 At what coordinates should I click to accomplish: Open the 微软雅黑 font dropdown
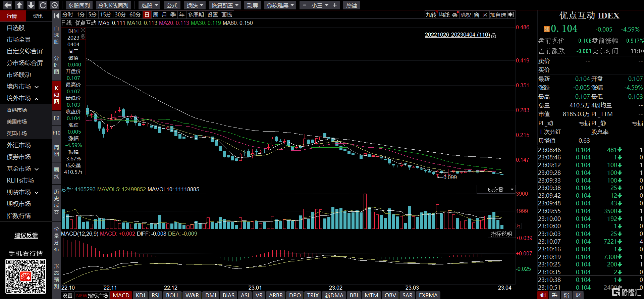coord(280,5)
